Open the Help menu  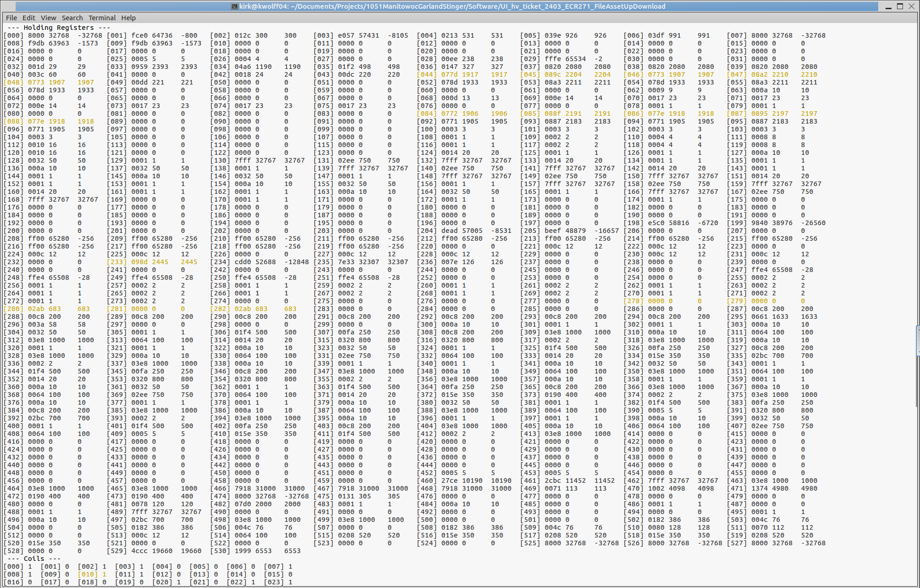[129, 18]
